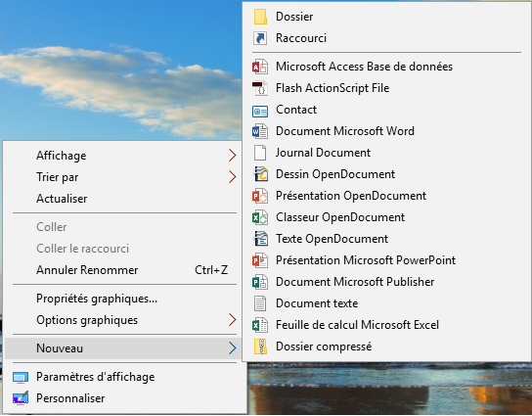
Task: Click the zipped Dossier compressé icon
Action: tap(260, 347)
